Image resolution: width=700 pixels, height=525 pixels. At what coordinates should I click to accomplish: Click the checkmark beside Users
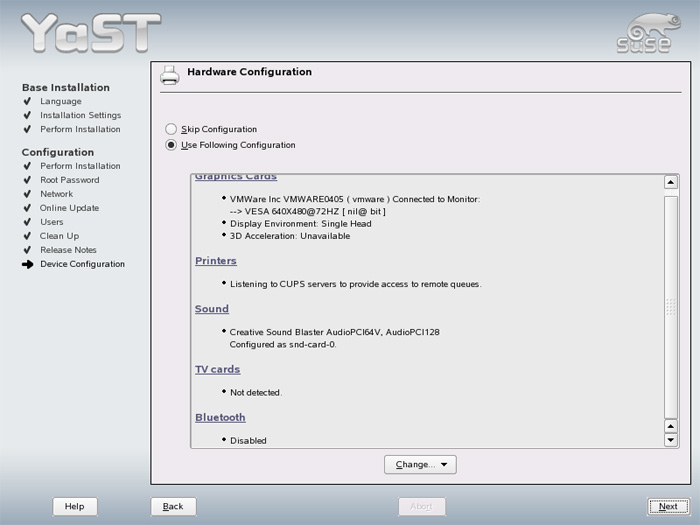click(27, 222)
